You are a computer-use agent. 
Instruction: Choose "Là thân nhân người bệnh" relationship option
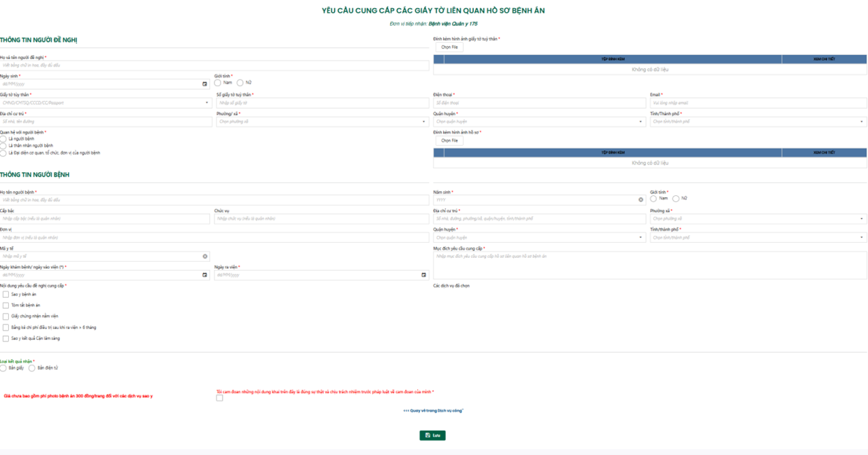[x=3, y=146]
